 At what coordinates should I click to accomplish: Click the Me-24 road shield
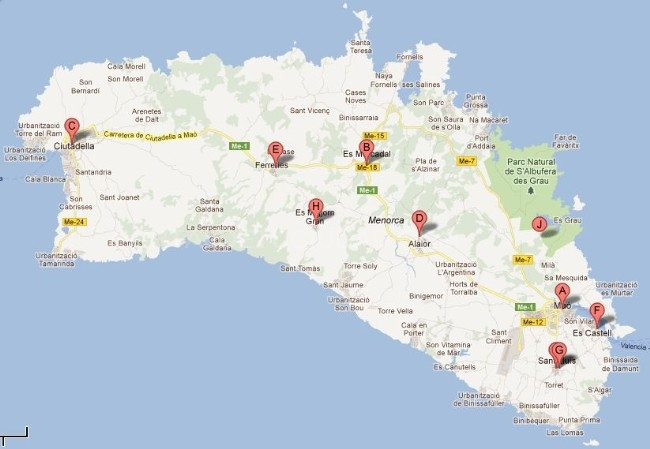pyautogui.click(x=74, y=222)
